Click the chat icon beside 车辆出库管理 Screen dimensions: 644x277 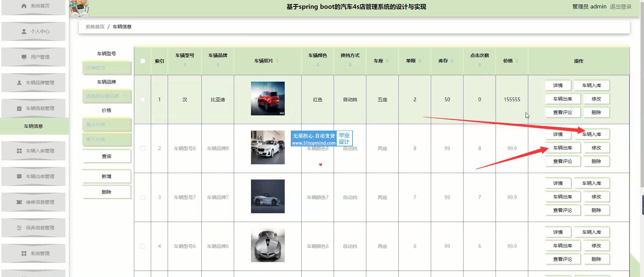click(19, 176)
